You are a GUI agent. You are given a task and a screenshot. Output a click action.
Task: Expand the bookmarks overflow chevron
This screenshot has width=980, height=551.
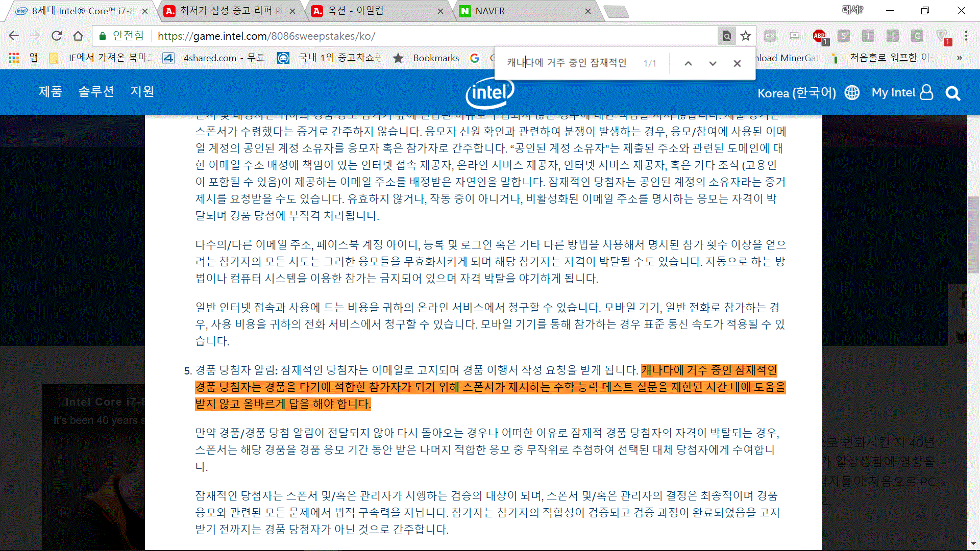[959, 58]
